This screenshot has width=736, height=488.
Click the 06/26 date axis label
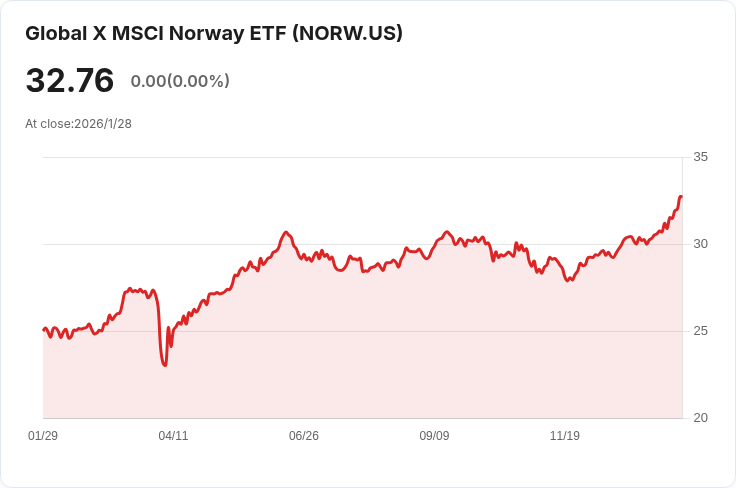tap(304, 436)
